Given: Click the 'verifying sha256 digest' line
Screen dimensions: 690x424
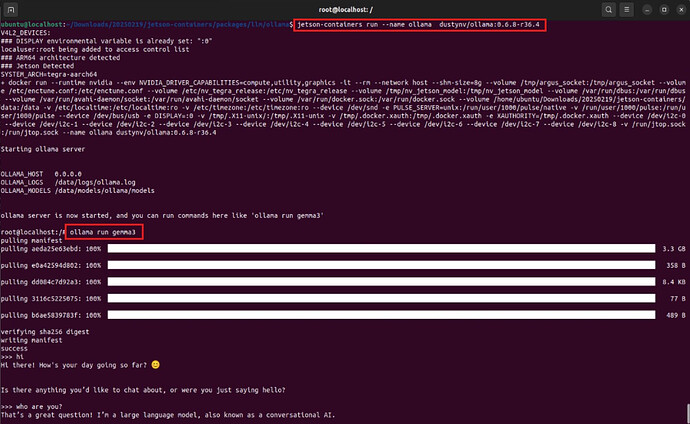Looking at the screenshot, I should pos(45,332).
